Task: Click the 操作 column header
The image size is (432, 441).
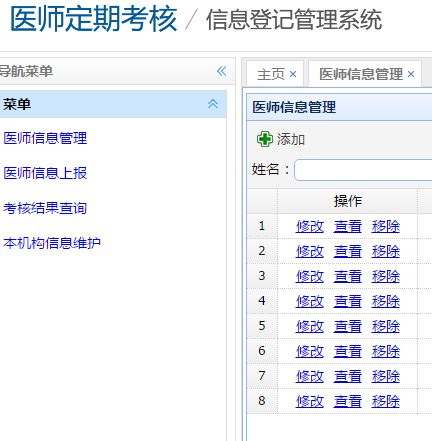Action: pyautogui.click(x=348, y=201)
